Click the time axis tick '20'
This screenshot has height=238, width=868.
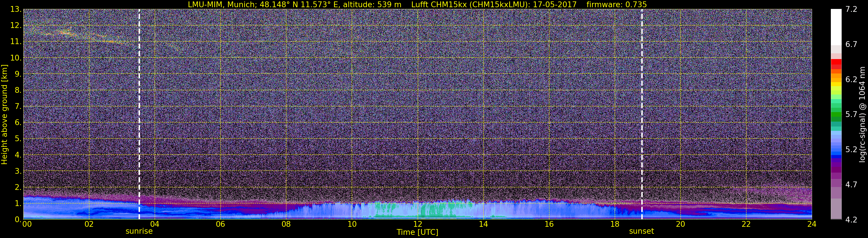[x=680, y=224]
